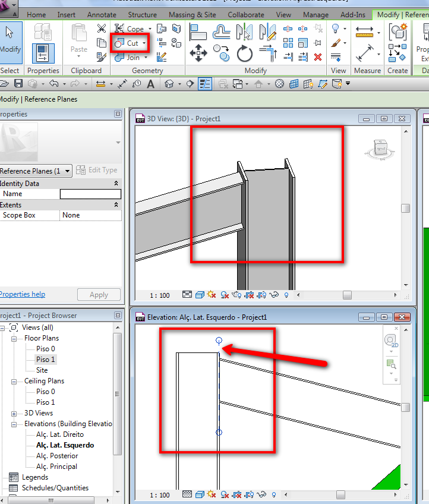The height and width of the screenshot is (504, 429).
Task: Select the Modify arrow tool
Action: pos(10,42)
